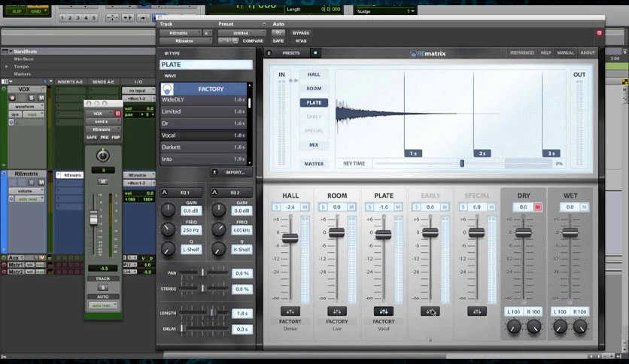
Task: Open the VOX track waveform view selector
Action: tap(26, 106)
